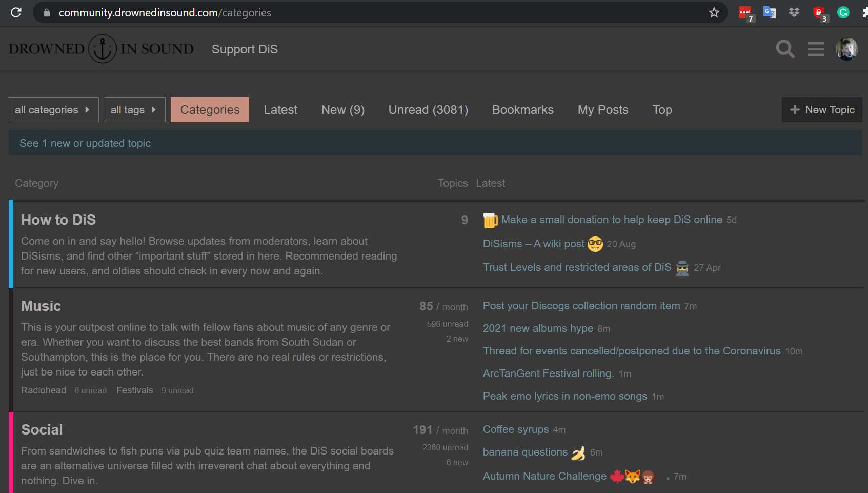Image resolution: width=868 pixels, height=493 pixels.
Task: Open the My Posts tab
Action: coord(603,110)
